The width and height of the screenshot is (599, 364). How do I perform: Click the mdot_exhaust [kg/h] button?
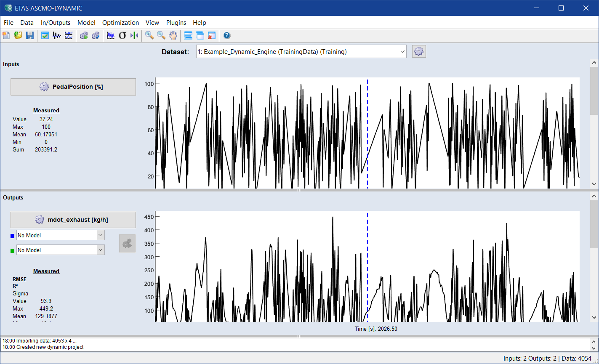tap(73, 220)
